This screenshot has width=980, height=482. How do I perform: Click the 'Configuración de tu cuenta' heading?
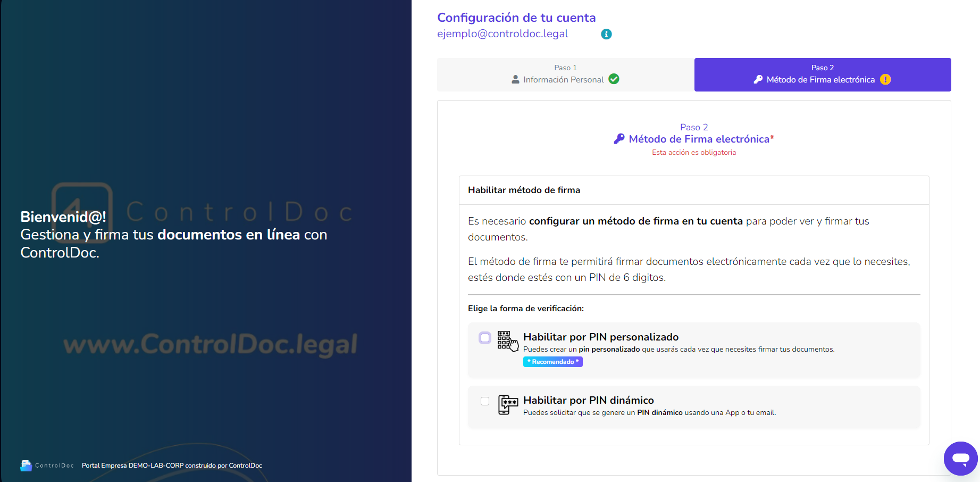(516, 18)
